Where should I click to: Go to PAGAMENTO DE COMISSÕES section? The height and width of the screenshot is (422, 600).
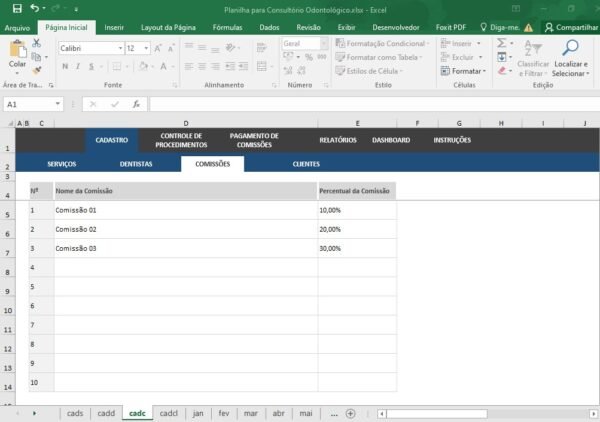tap(254, 140)
